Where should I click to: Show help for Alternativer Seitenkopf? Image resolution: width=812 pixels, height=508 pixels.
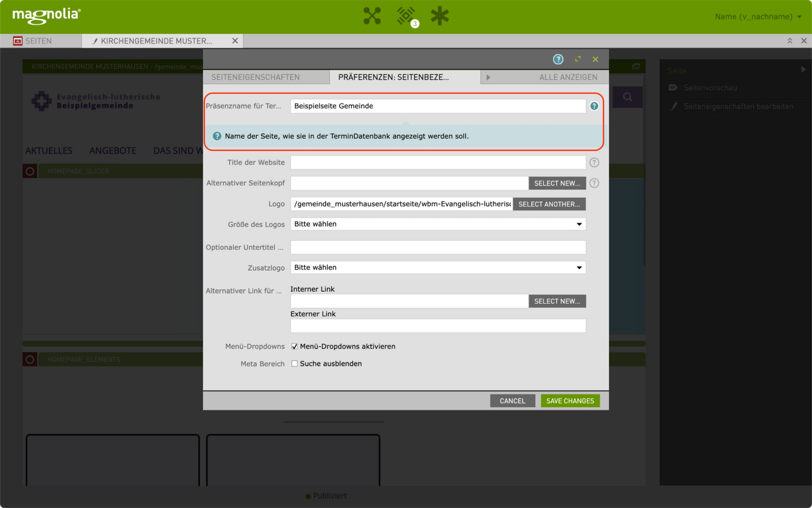[x=594, y=183]
